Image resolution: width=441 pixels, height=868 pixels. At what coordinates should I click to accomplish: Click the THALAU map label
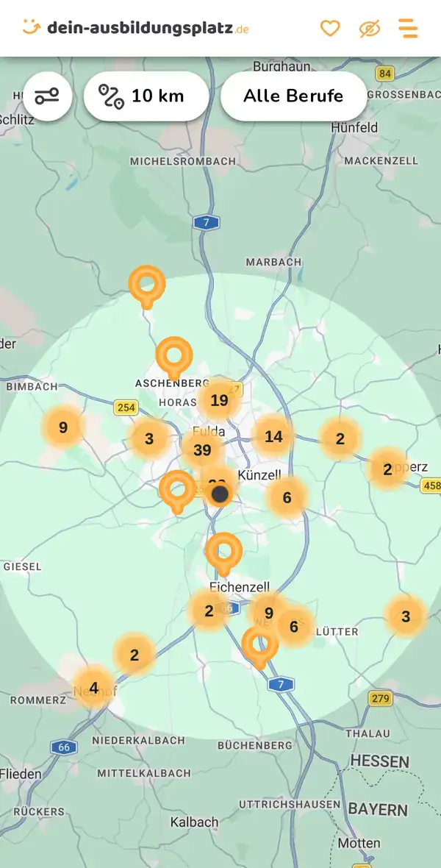[x=368, y=733]
